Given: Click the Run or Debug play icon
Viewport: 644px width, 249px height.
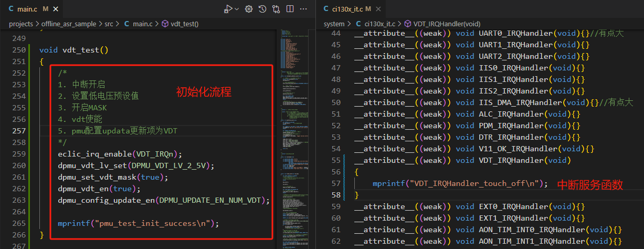Looking at the screenshot, I should click(228, 9).
